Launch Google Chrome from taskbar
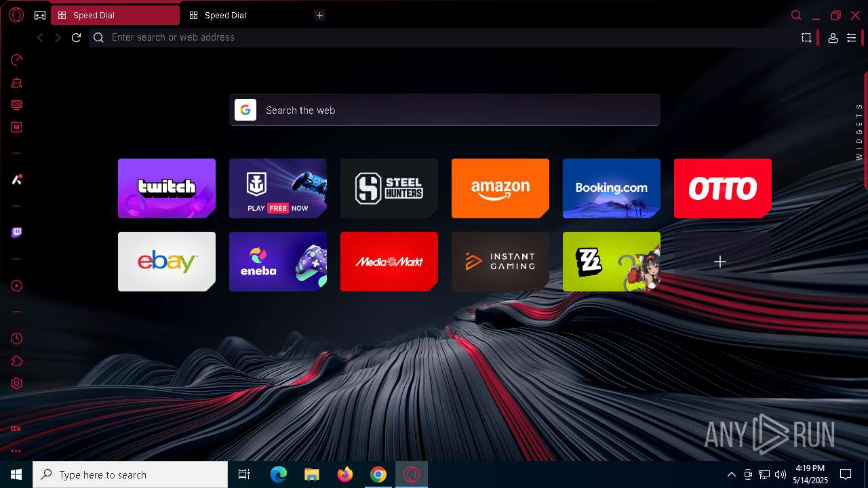 click(x=378, y=474)
